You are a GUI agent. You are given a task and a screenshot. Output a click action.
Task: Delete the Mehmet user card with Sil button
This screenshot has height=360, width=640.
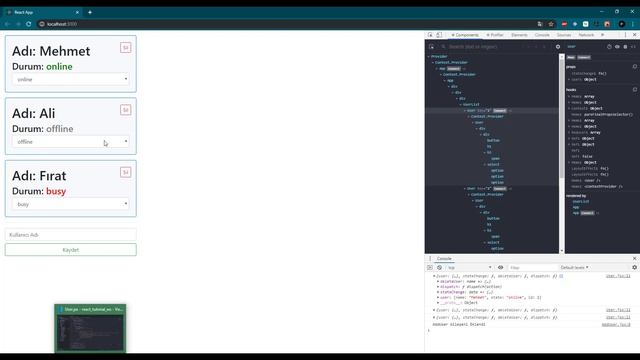tap(125, 48)
